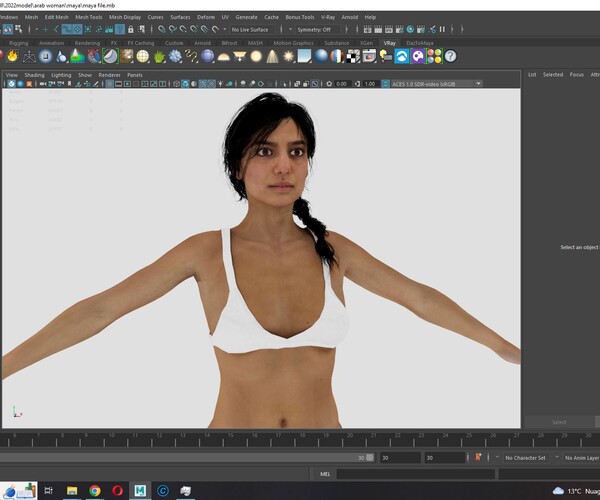
Task: Switch to the Substance shelf tab
Action: point(337,43)
